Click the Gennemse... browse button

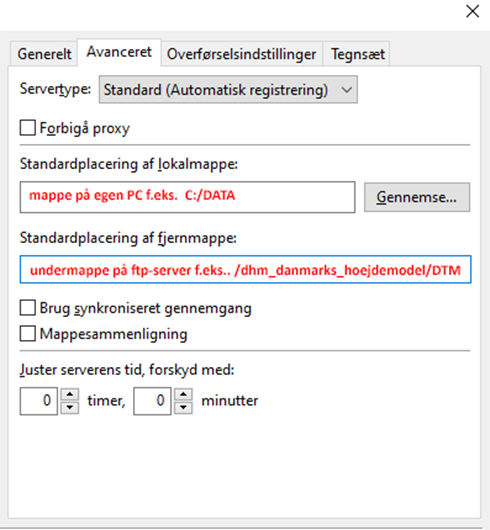click(417, 197)
